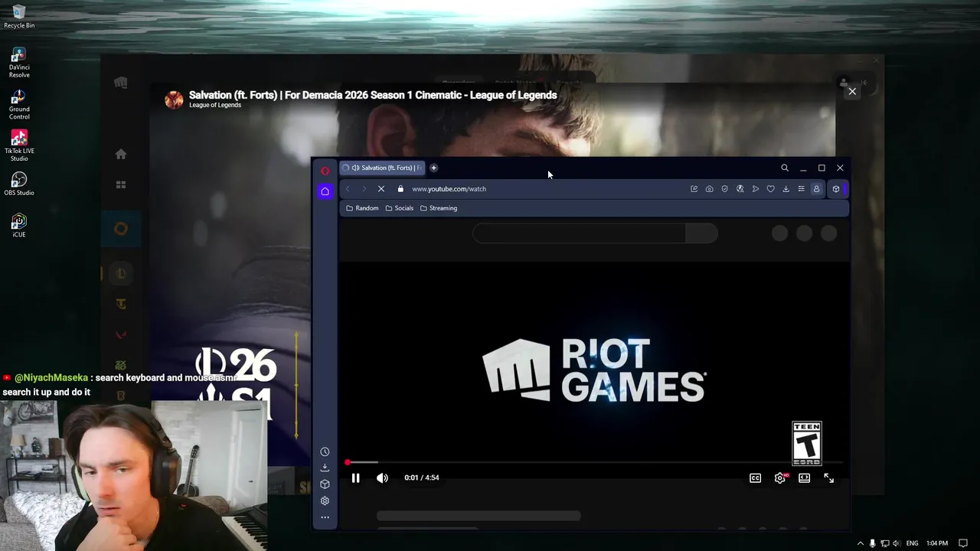Click the translate page icon
The width and height of the screenshot is (980, 551).
740,189
